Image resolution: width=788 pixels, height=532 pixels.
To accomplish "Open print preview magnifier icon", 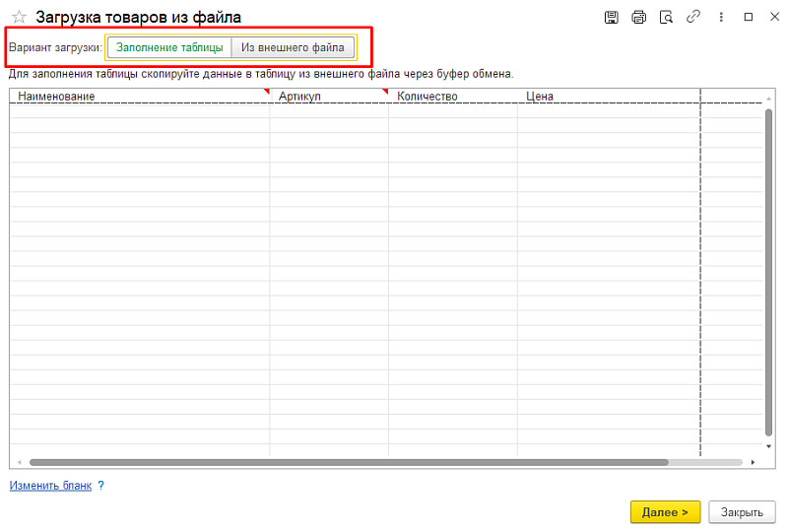I will [x=666, y=18].
